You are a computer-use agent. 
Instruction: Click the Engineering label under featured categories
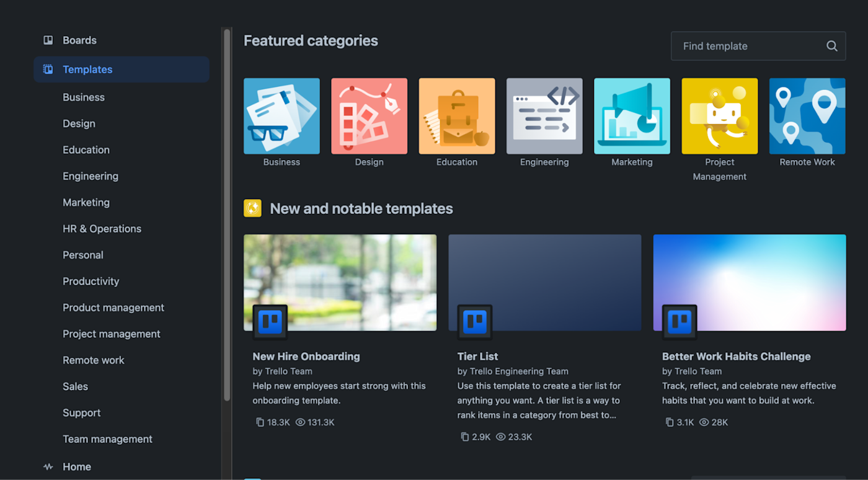(x=544, y=162)
